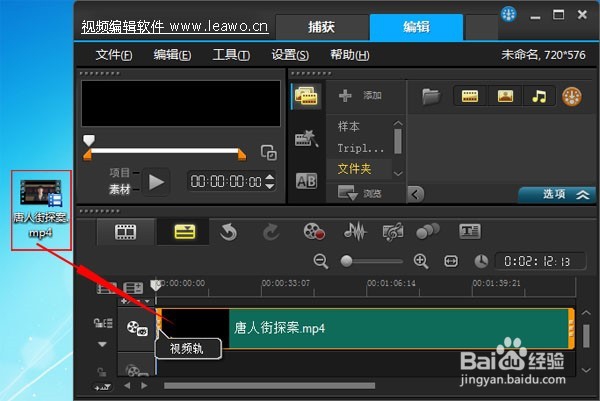Open the 文件(F) menu
Screen dimensions: 600x401
114,55
